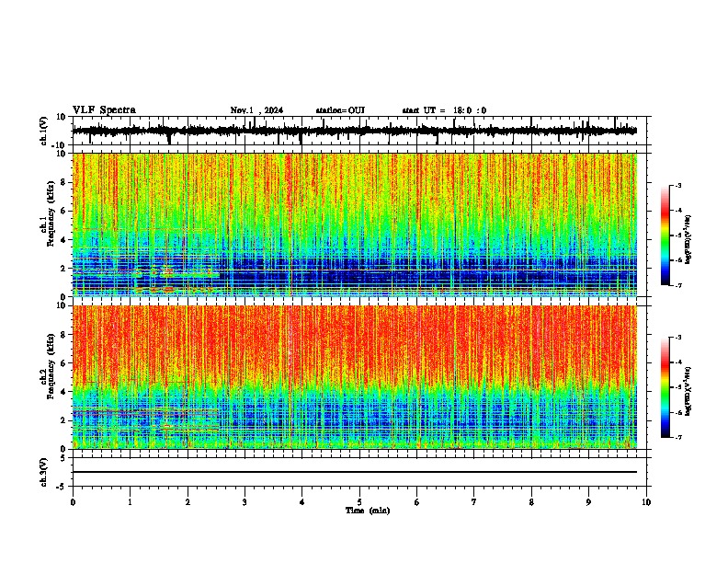Click tick label "9" on the Time axis
Screen dimensions: 728x563
(588, 502)
